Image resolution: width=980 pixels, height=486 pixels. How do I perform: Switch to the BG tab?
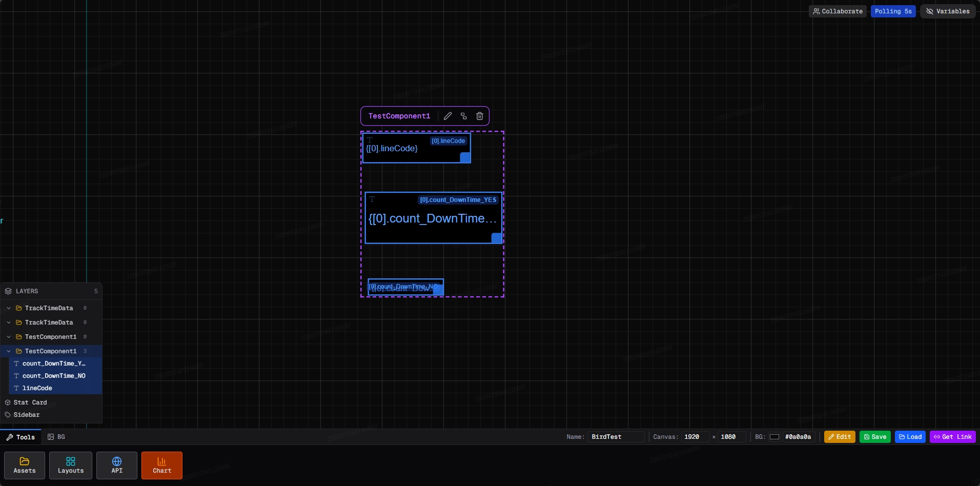click(x=56, y=437)
